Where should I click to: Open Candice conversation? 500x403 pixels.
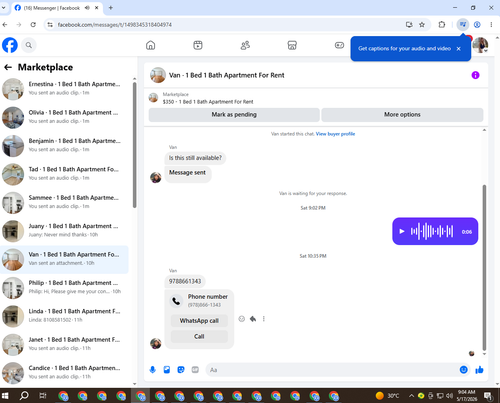pyautogui.click(x=64, y=372)
